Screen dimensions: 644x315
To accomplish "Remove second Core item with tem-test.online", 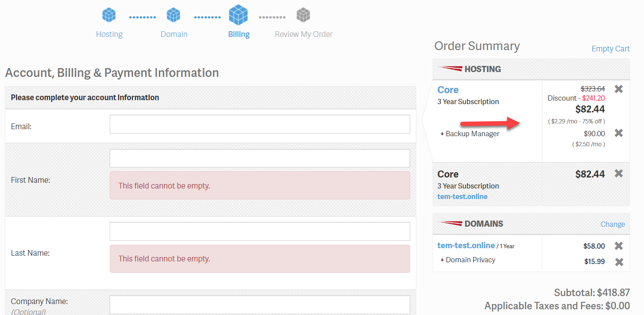I will coord(619,174).
